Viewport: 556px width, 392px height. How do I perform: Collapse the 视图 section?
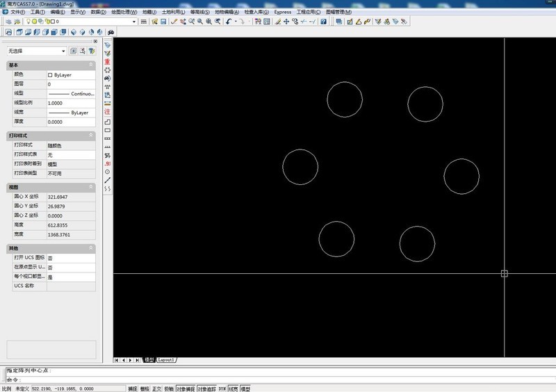pos(91,186)
